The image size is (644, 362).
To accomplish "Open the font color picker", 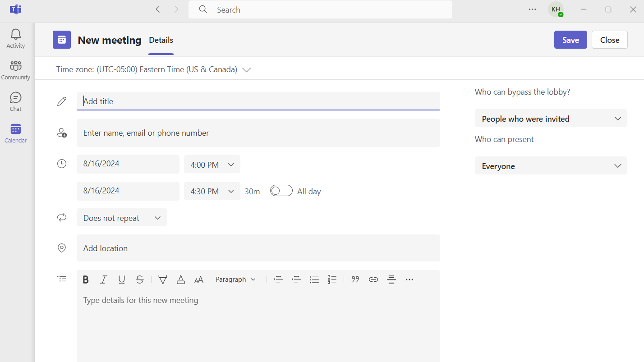I will pyautogui.click(x=181, y=280).
